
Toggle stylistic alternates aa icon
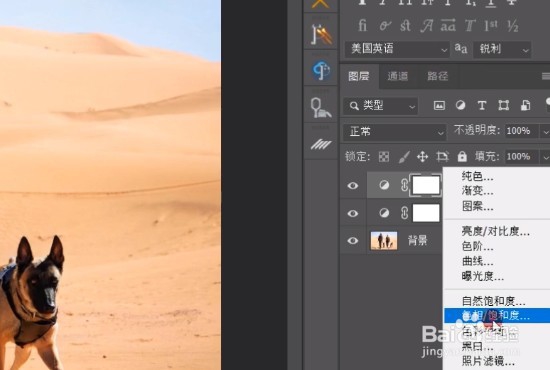tap(448, 26)
